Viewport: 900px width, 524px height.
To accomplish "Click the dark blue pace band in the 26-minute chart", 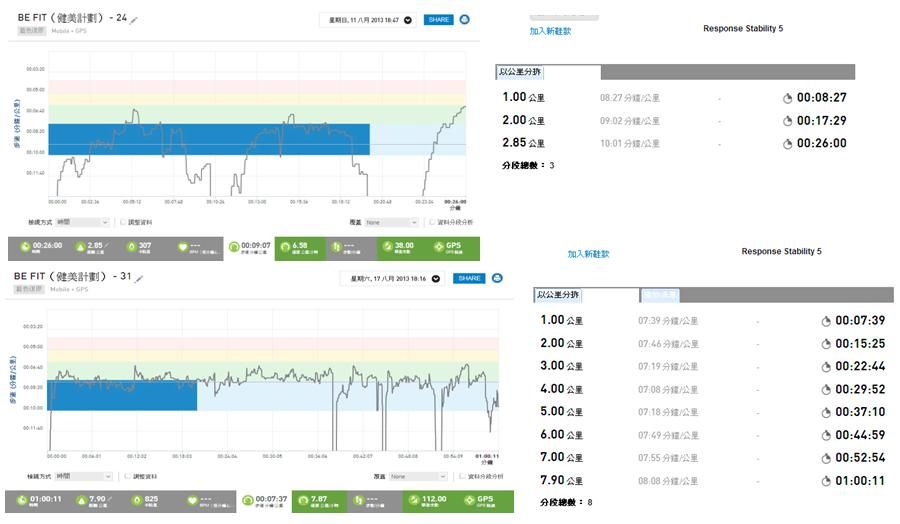I will tap(209, 139).
